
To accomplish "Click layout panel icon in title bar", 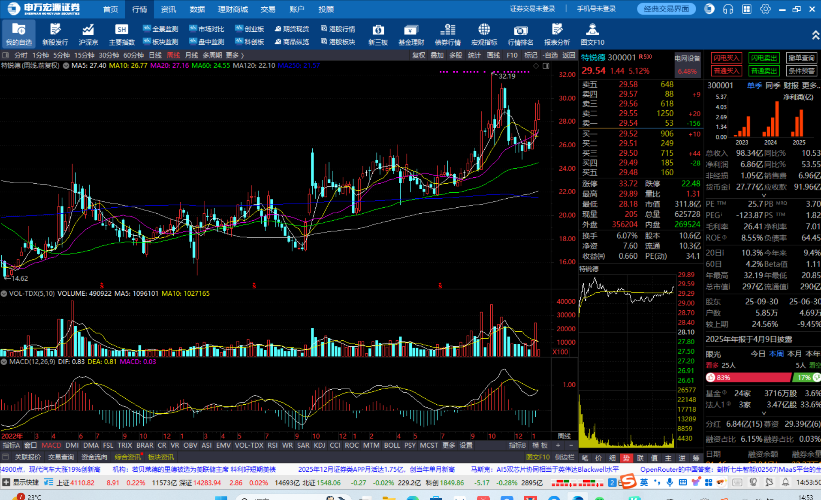I will click(747, 9).
